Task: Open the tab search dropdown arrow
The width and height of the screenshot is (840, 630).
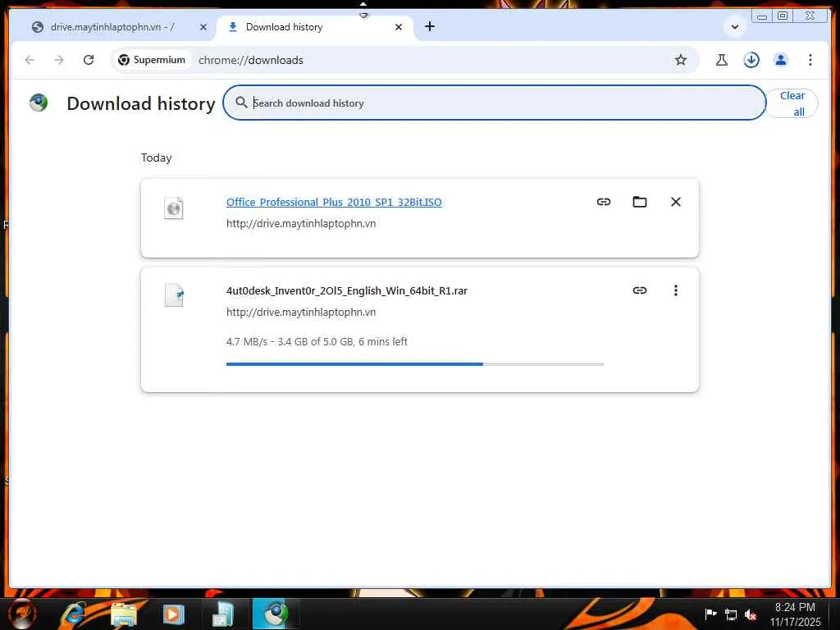Action: click(734, 27)
